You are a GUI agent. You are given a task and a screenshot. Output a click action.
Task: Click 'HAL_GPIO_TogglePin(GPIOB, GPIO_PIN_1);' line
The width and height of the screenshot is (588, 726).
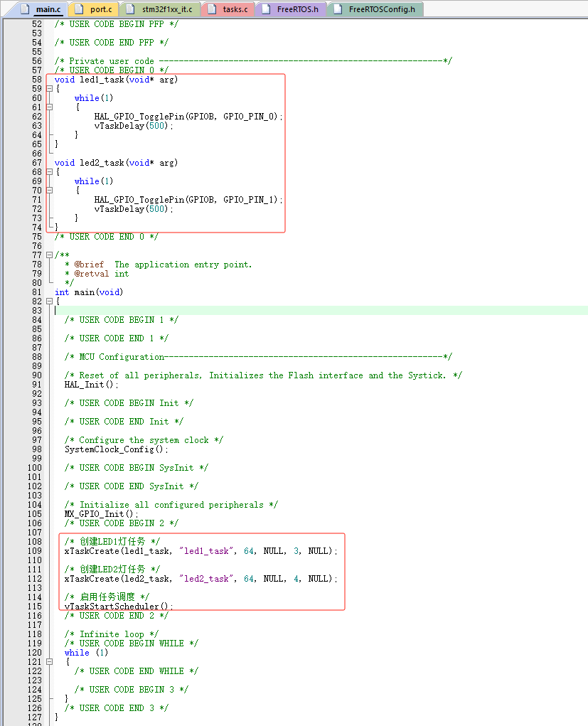pos(188,200)
